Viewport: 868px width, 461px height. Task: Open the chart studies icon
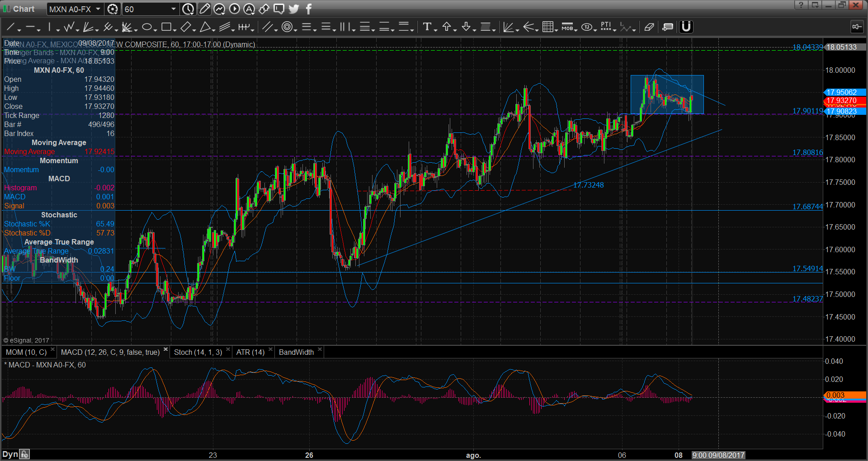pos(219,9)
